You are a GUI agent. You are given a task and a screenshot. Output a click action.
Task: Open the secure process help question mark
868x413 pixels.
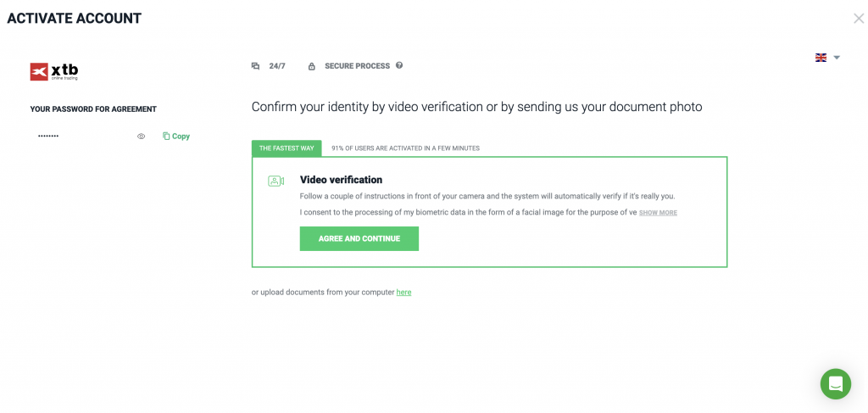tap(399, 65)
